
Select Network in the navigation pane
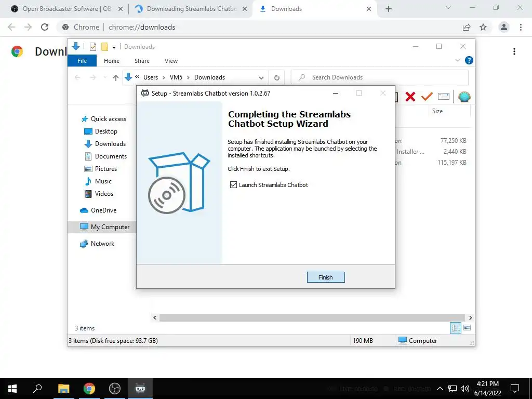97,244
